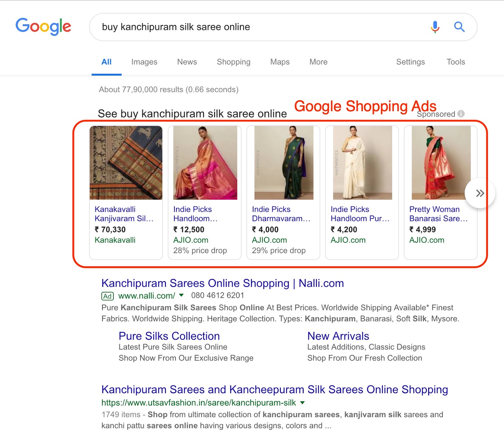Click the 28% price drop label
Viewport: 504px width, 443px height.
click(x=200, y=251)
